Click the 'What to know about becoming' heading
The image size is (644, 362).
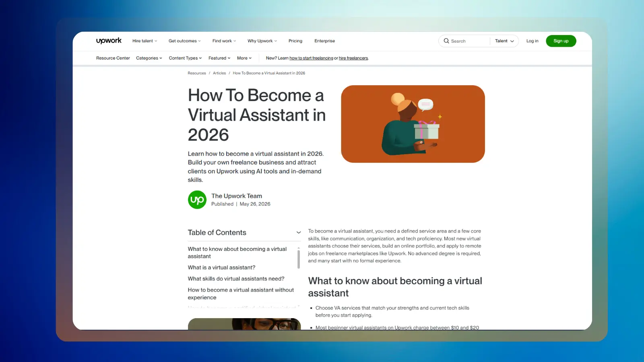395,287
